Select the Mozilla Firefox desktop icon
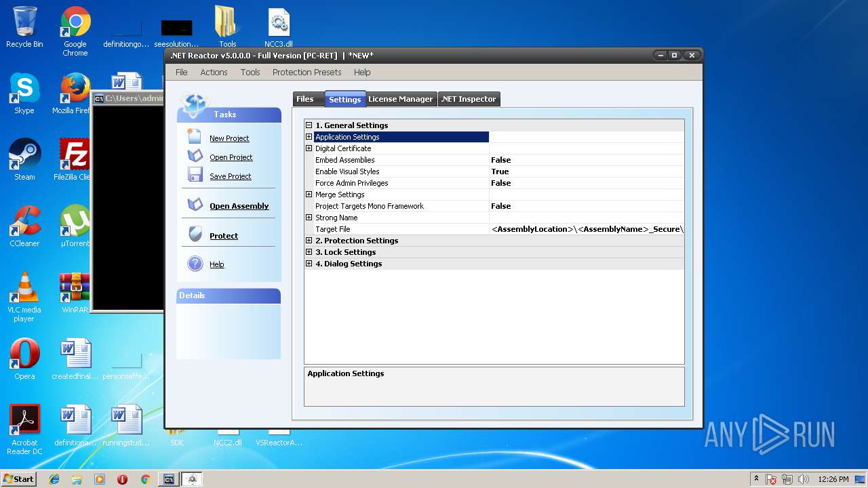The width and height of the screenshot is (868, 488). 75,94
